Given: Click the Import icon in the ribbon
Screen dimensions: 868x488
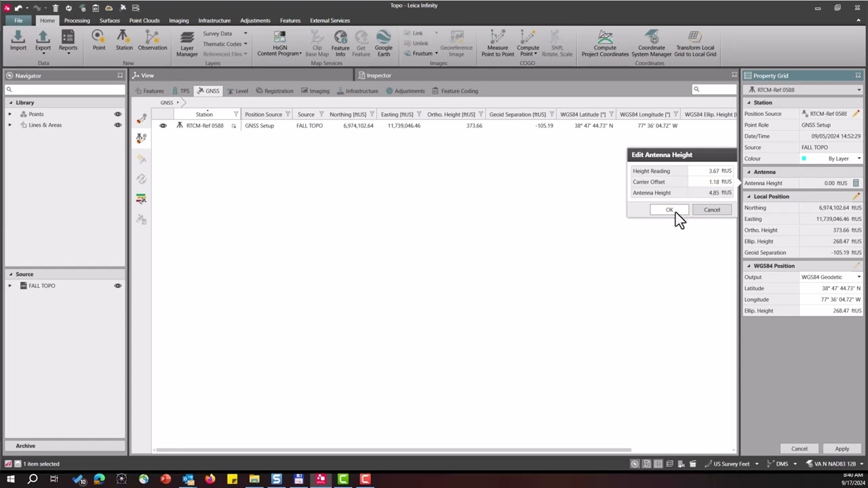Looking at the screenshot, I should 18,41.
